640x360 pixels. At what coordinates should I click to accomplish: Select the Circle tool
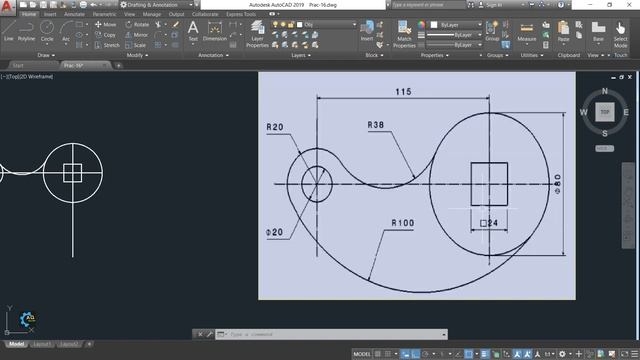point(47,31)
